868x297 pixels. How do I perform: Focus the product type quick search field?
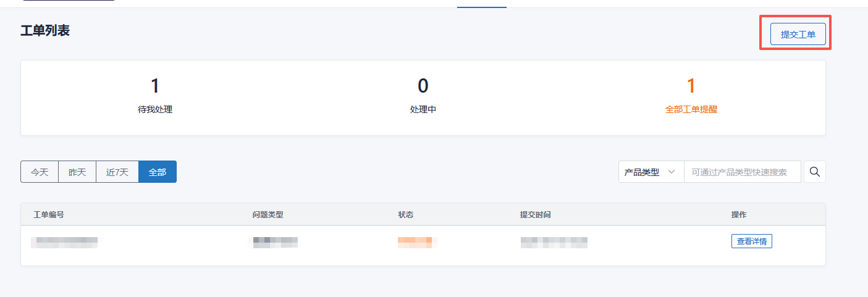pyautogui.click(x=741, y=172)
